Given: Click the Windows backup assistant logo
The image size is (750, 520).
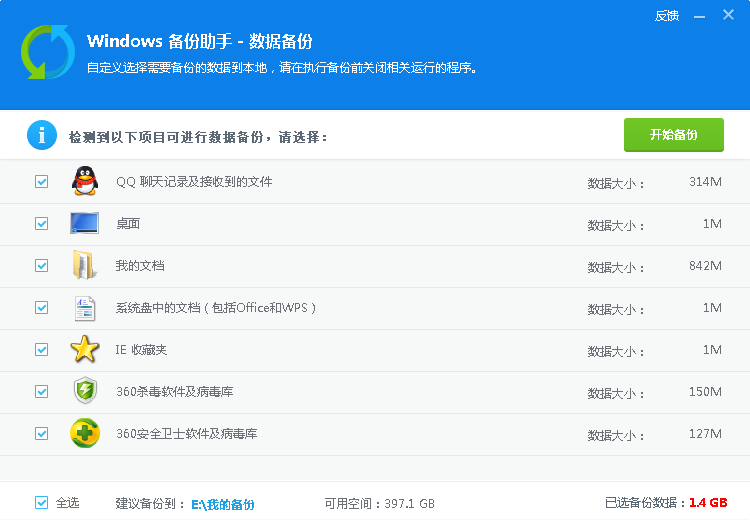Looking at the screenshot, I should click(x=47, y=51).
